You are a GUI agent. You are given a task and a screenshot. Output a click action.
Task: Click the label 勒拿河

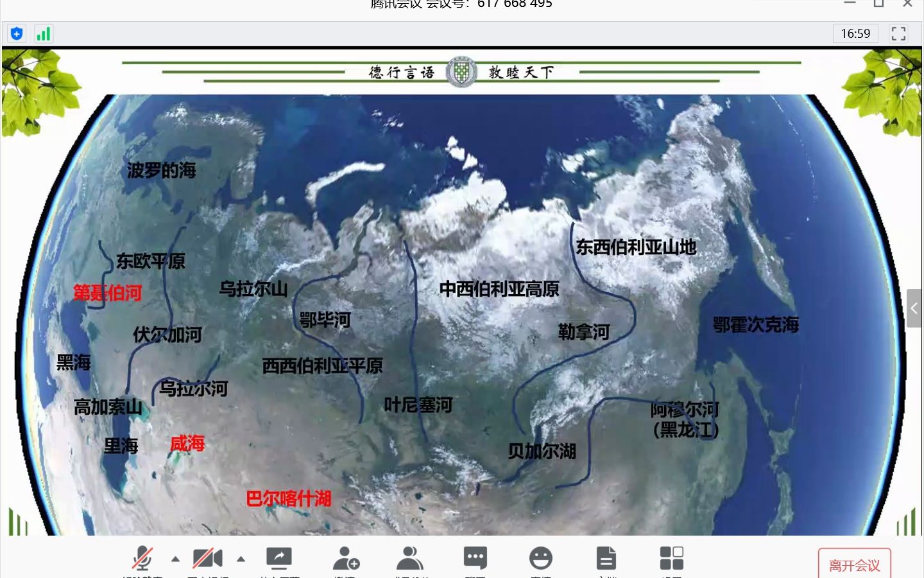point(584,332)
